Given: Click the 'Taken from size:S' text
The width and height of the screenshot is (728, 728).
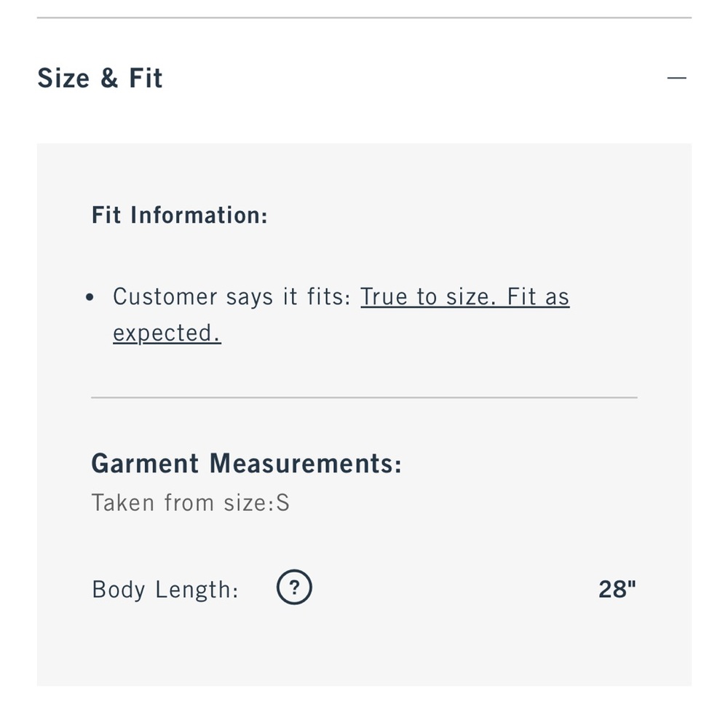Looking at the screenshot, I should click(190, 503).
